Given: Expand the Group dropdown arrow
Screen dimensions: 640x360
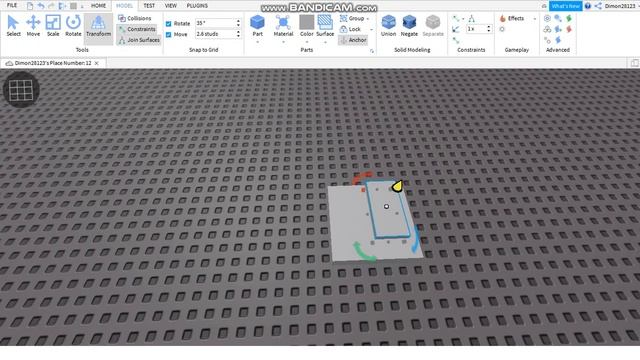Looking at the screenshot, I should pos(368,19).
